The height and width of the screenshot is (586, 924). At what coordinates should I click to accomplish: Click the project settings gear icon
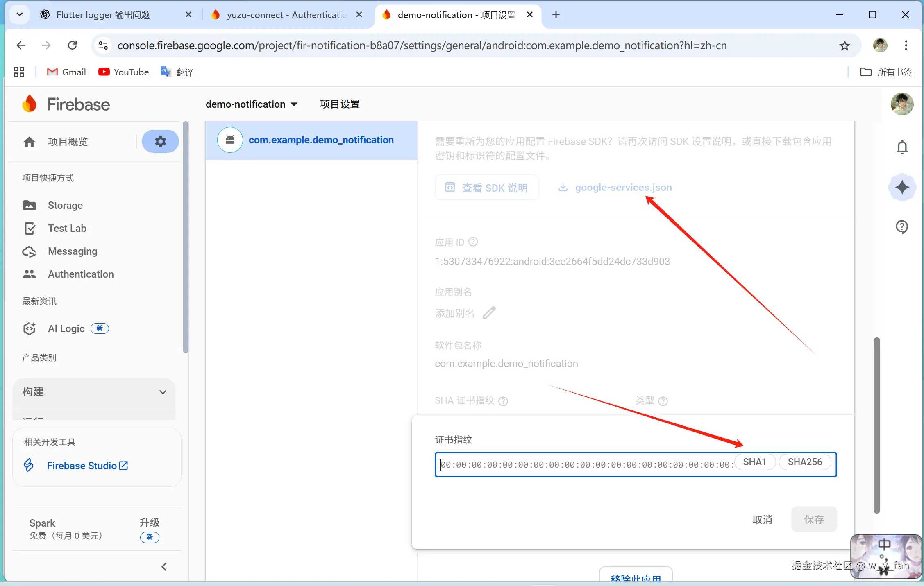pos(160,142)
